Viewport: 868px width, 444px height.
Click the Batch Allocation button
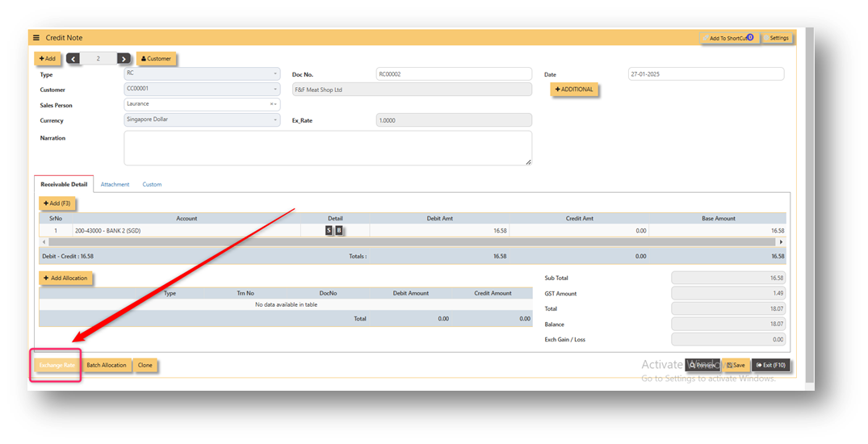(107, 366)
